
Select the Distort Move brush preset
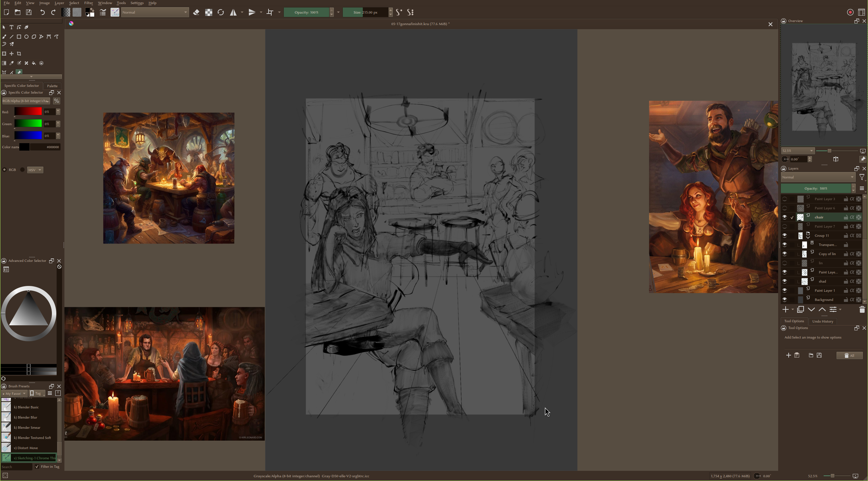[x=29, y=448]
